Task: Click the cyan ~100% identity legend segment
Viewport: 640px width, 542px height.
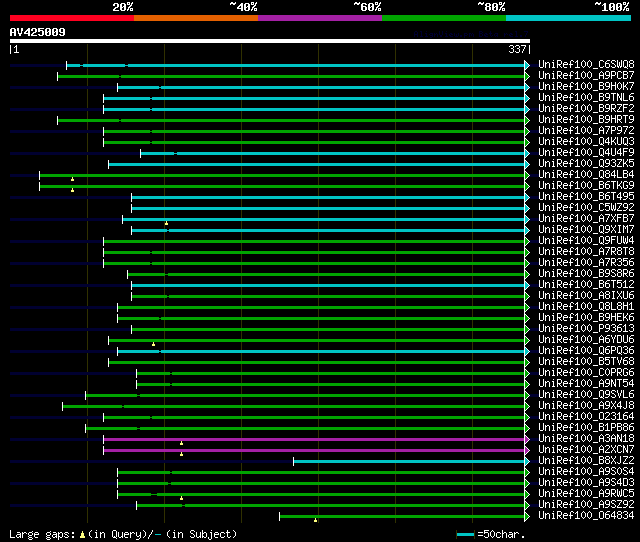Action: pyautogui.click(x=569, y=18)
